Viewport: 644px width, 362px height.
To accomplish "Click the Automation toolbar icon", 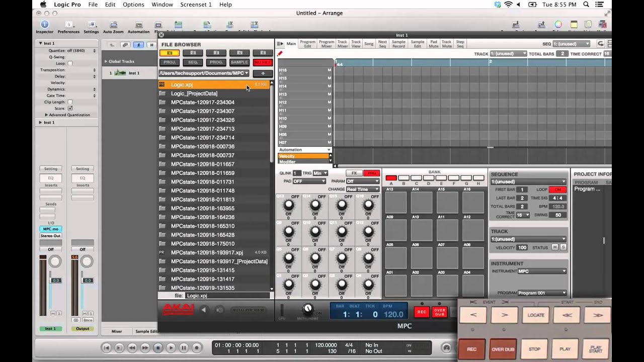I will pyautogui.click(x=138, y=27).
